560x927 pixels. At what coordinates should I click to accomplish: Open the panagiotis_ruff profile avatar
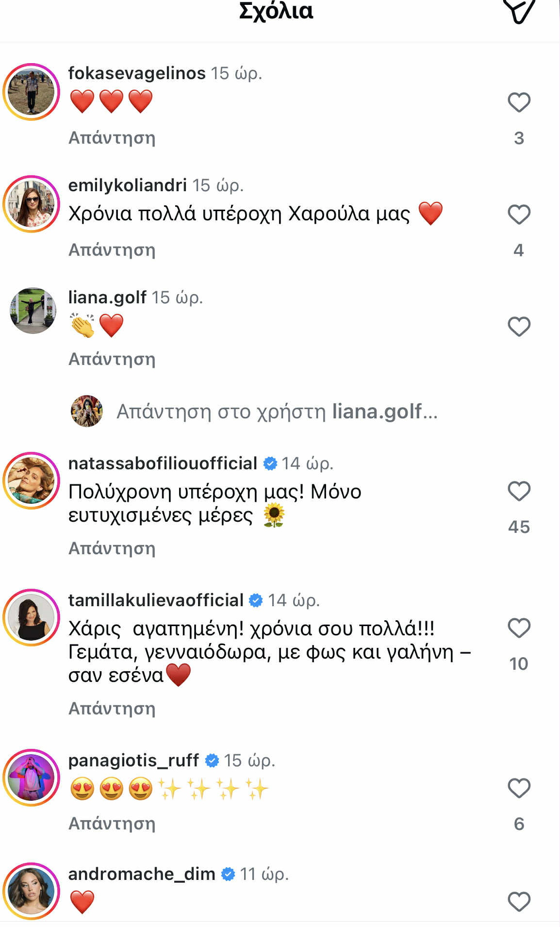click(x=32, y=778)
